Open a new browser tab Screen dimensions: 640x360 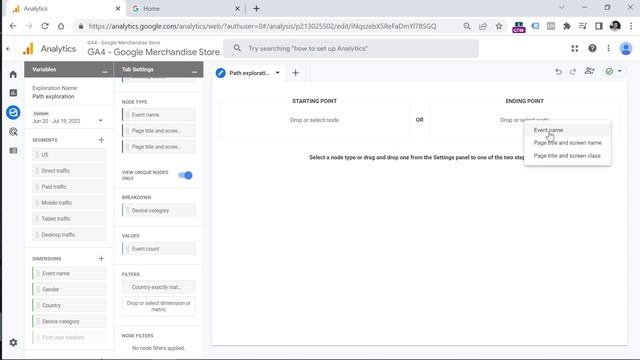tap(256, 9)
